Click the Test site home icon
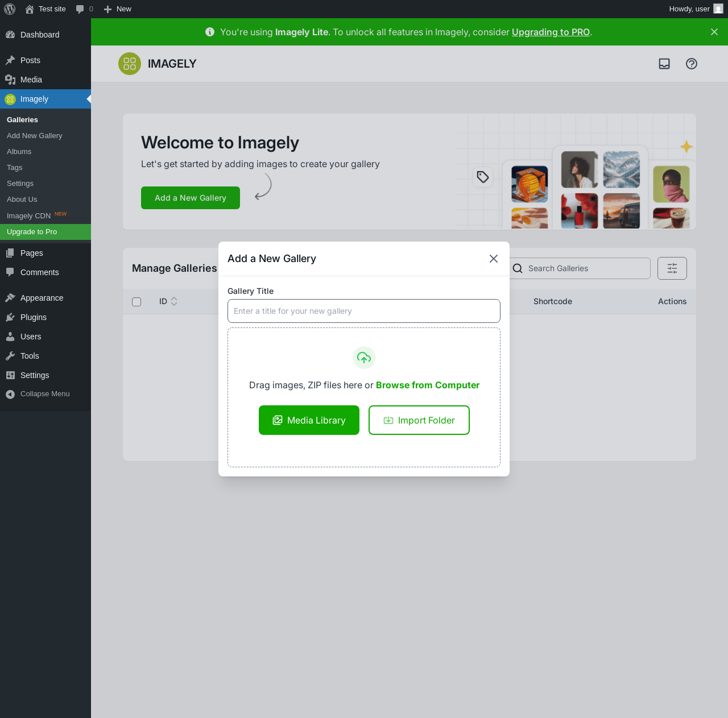The image size is (728, 718). (x=30, y=9)
